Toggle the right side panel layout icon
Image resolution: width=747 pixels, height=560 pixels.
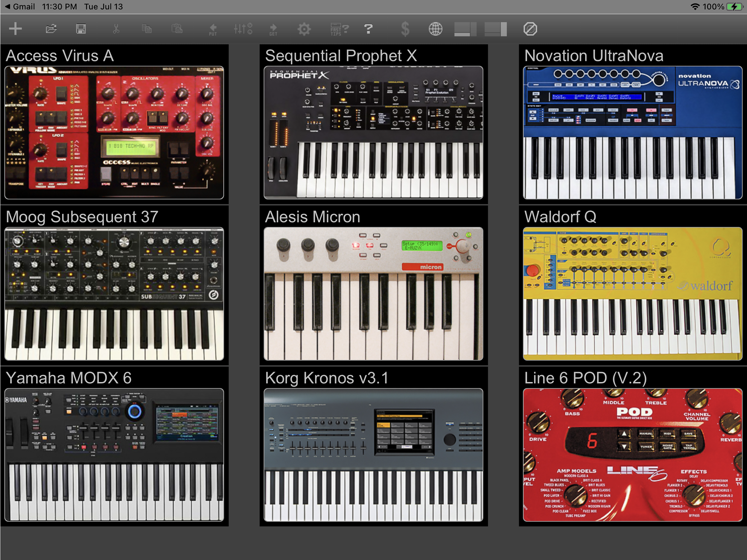coord(495,29)
